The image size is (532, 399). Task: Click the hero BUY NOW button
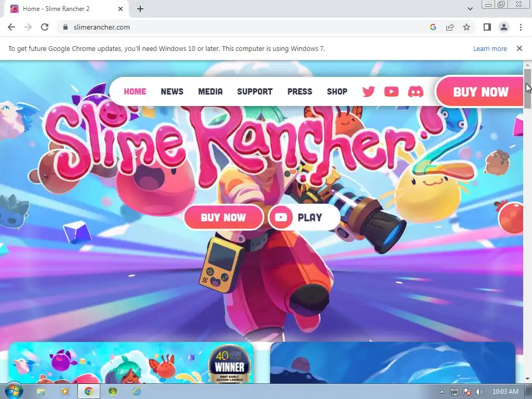223,217
